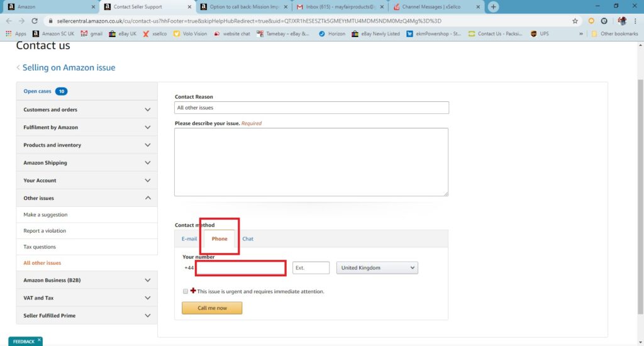This screenshot has height=346, width=644.
Task: Click the describe your issue text area
Action: click(x=311, y=162)
